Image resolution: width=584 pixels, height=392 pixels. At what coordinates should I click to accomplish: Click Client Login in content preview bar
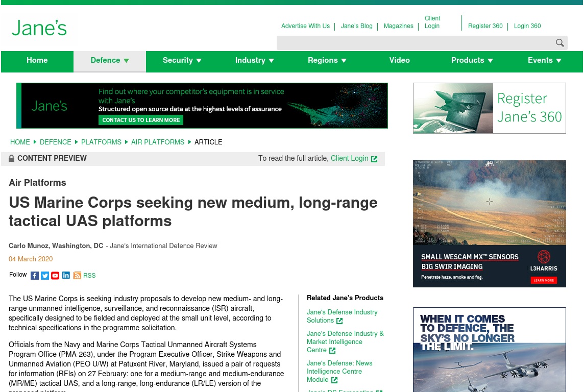tap(349, 158)
